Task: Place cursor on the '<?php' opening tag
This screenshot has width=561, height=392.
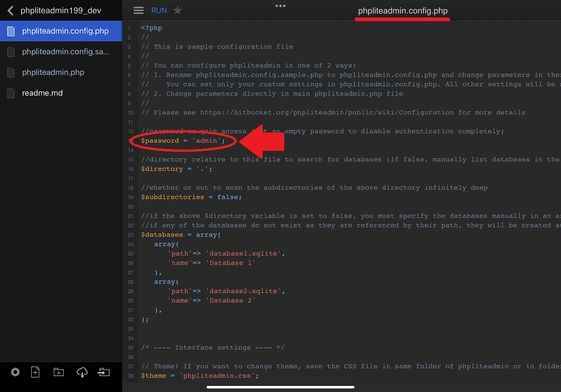Action: pos(151,28)
